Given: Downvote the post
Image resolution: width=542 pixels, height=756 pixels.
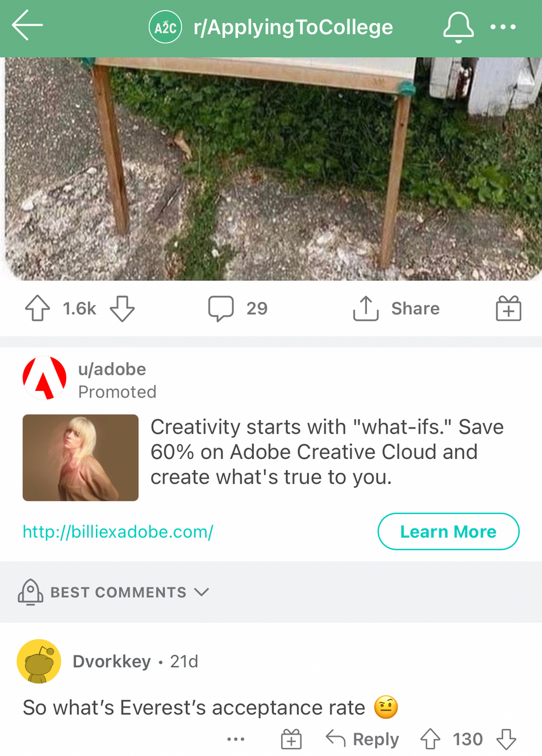Looking at the screenshot, I should (x=122, y=308).
